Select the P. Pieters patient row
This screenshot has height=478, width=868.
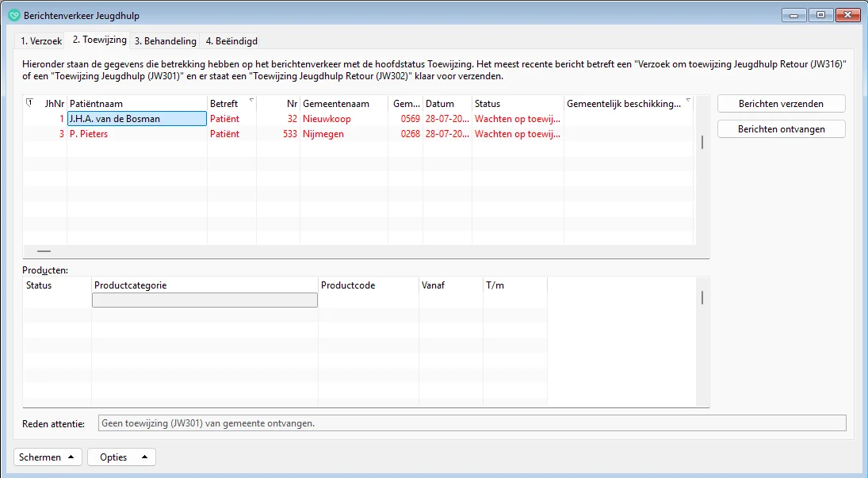[x=136, y=134]
